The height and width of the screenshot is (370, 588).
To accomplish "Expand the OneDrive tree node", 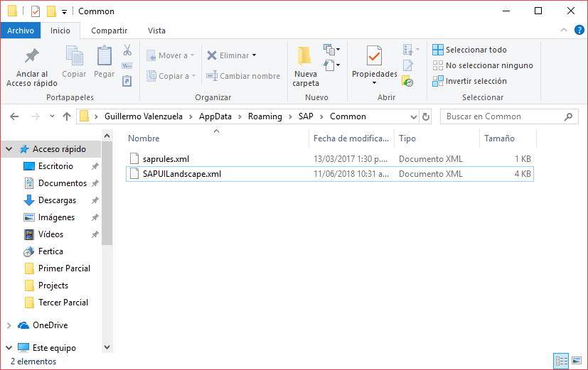I will pyautogui.click(x=9, y=325).
